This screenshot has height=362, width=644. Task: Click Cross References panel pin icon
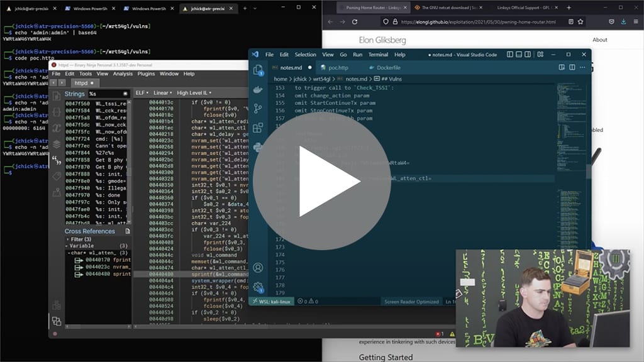(x=128, y=231)
